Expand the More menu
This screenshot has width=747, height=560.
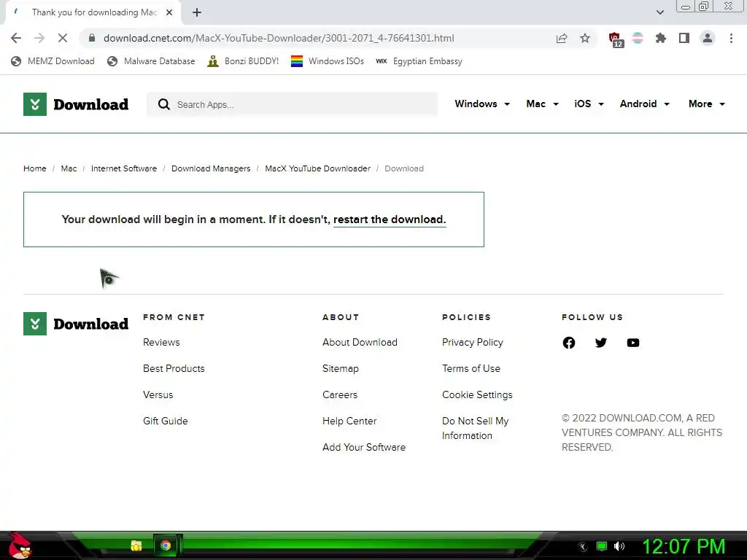tap(706, 104)
